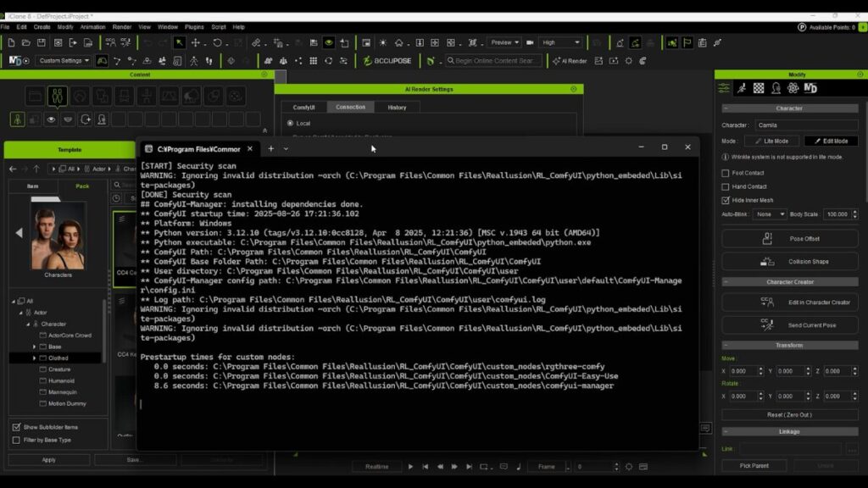Open the Preview dropdown
This screenshot has height=488, width=868.
tap(504, 42)
